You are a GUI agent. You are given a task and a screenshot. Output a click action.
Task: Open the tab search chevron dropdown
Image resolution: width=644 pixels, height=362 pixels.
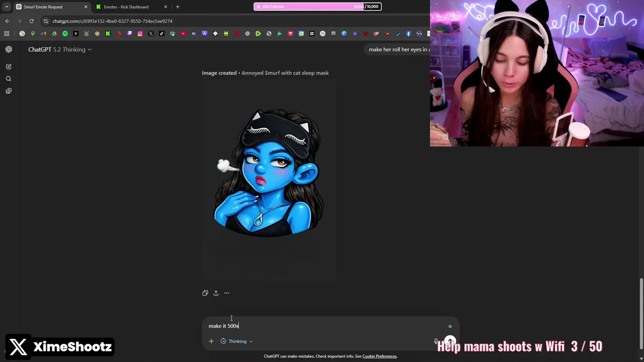click(x=7, y=7)
